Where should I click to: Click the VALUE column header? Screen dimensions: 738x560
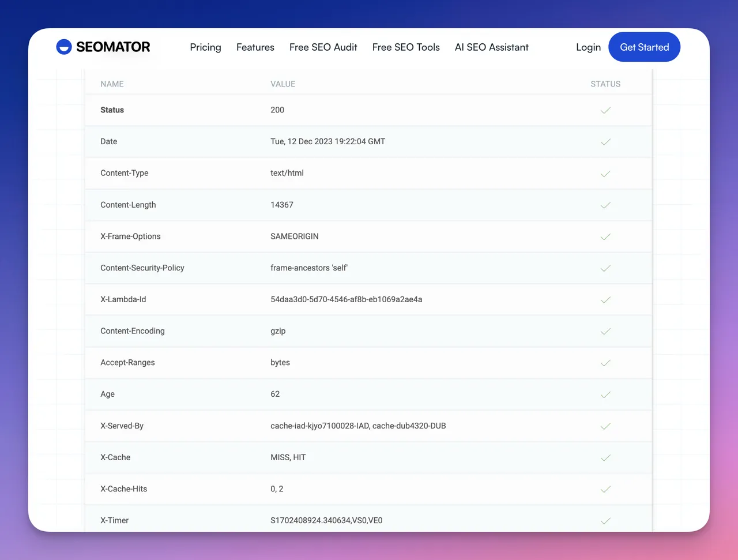[283, 84]
